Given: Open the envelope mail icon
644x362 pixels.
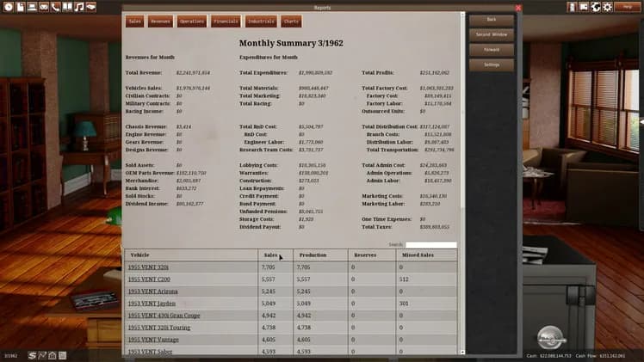Looking at the screenshot, I should (44, 7).
